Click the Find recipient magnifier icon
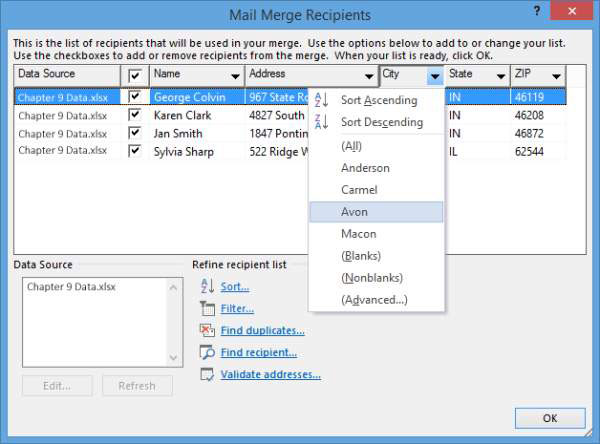This screenshot has height=444, width=600. point(207,352)
